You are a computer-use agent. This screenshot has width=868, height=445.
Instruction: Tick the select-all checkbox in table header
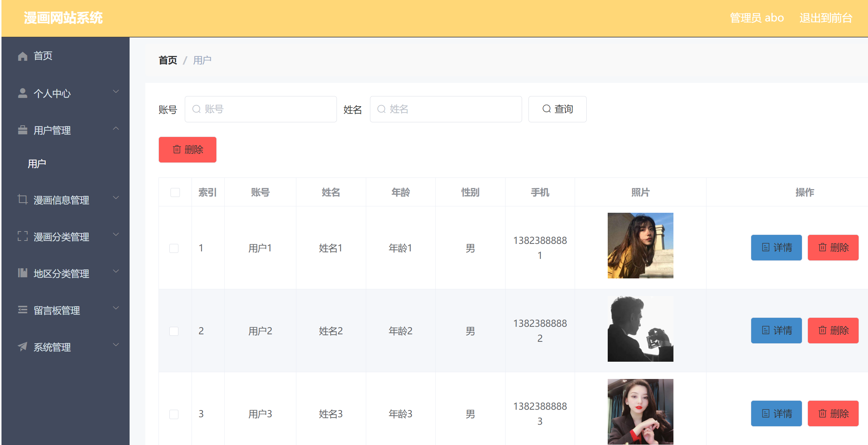[175, 192]
